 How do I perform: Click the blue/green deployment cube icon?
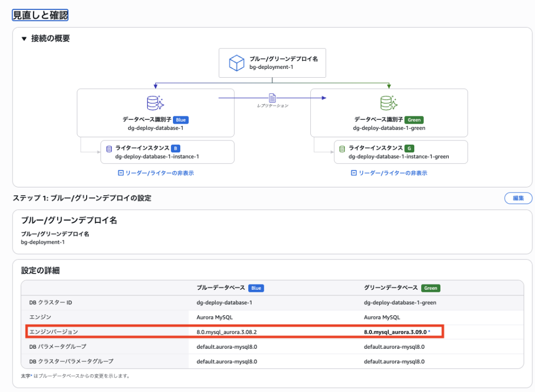[x=237, y=63]
